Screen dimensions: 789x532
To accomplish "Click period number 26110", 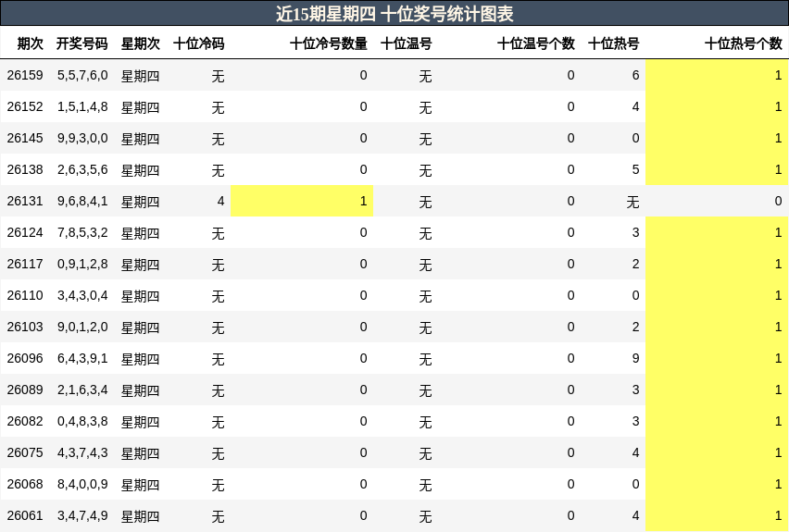I will click(25, 296).
